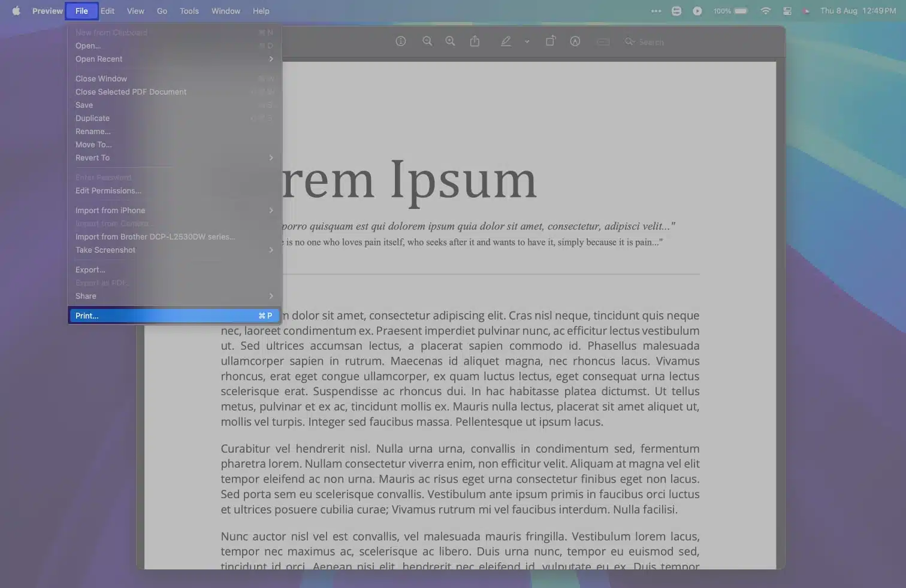The height and width of the screenshot is (588, 906).
Task: Click the Rotate page icon
Action: [550, 41]
